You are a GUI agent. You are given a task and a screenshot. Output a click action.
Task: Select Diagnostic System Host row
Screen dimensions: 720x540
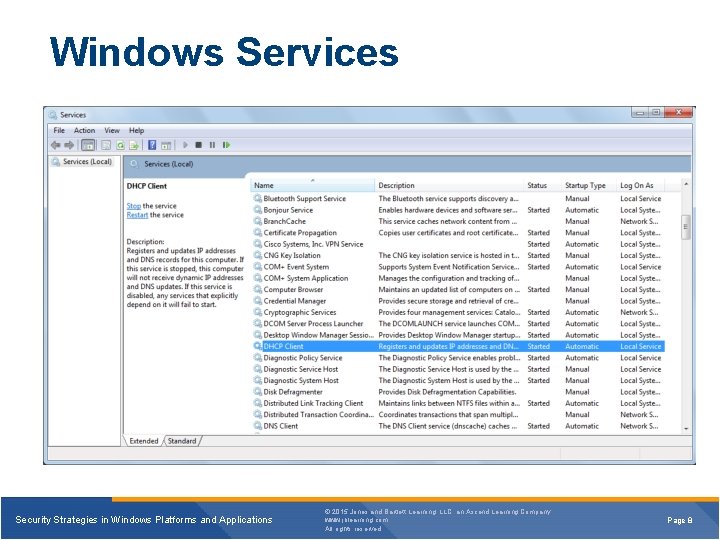[458, 380]
